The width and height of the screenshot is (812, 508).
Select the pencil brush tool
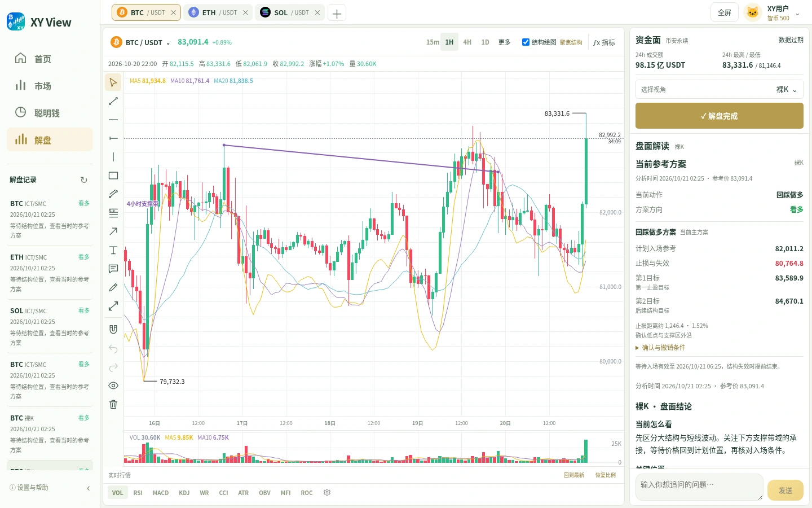(113, 287)
